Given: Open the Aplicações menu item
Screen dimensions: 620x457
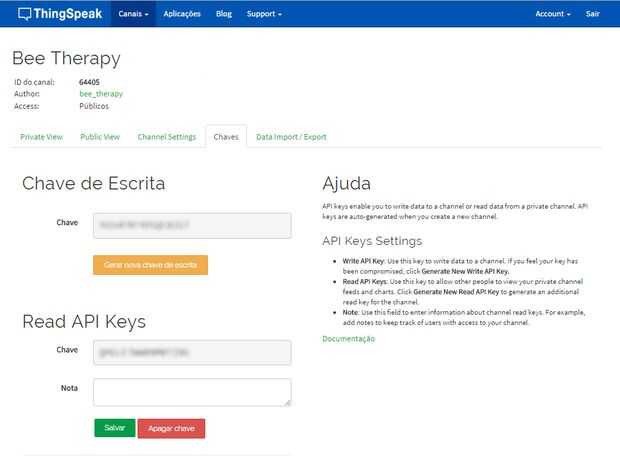Looking at the screenshot, I should coord(182,14).
